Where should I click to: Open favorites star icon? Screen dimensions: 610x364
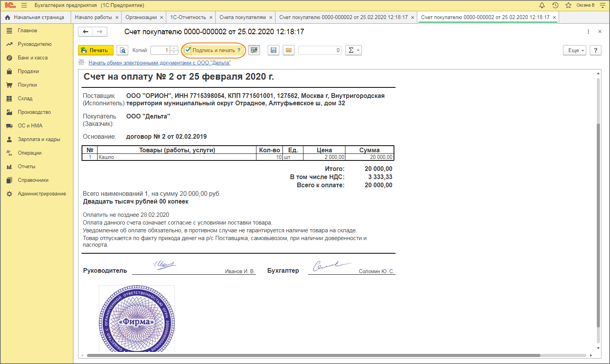568,5
